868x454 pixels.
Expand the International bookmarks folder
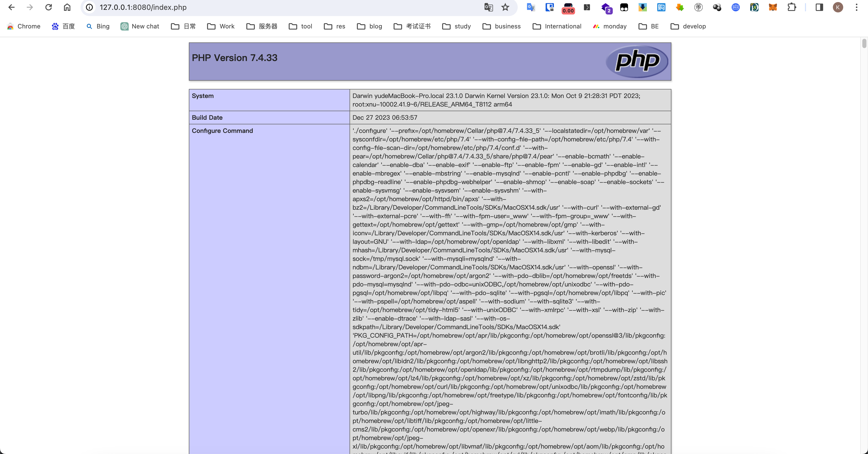[557, 26]
